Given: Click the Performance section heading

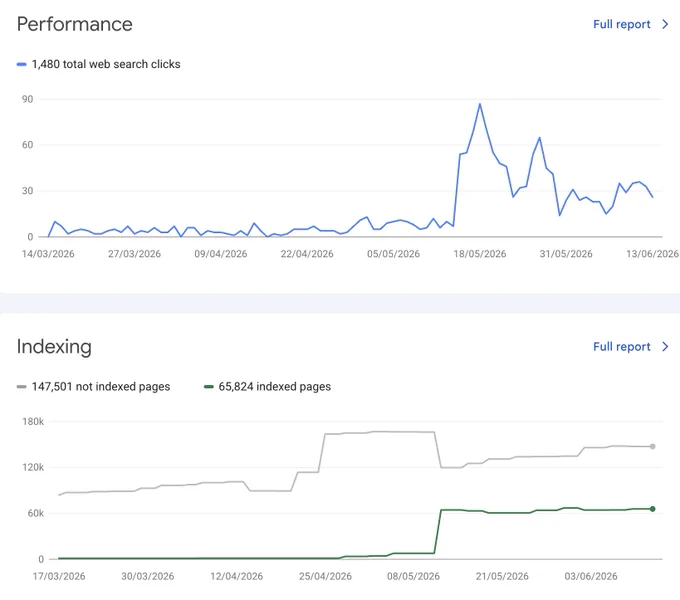Looking at the screenshot, I should coord(75,24).
